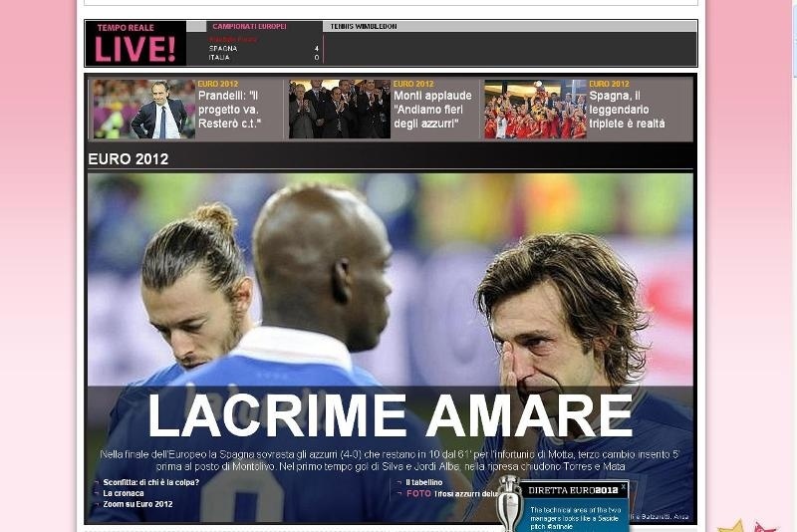Open the FOTO tifosi azzurri link
This screenshot has width=797, height=532.
pyautogui.click(x=452, y=493)
